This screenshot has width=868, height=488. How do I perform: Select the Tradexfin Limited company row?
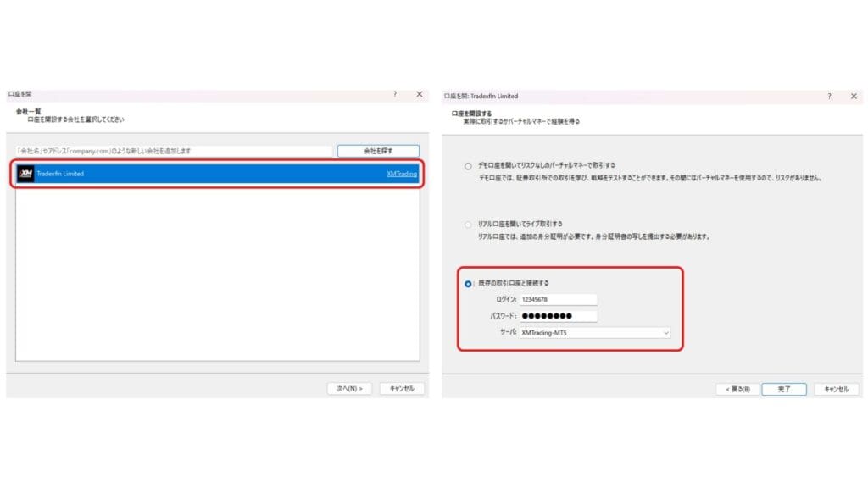(218, 174)
